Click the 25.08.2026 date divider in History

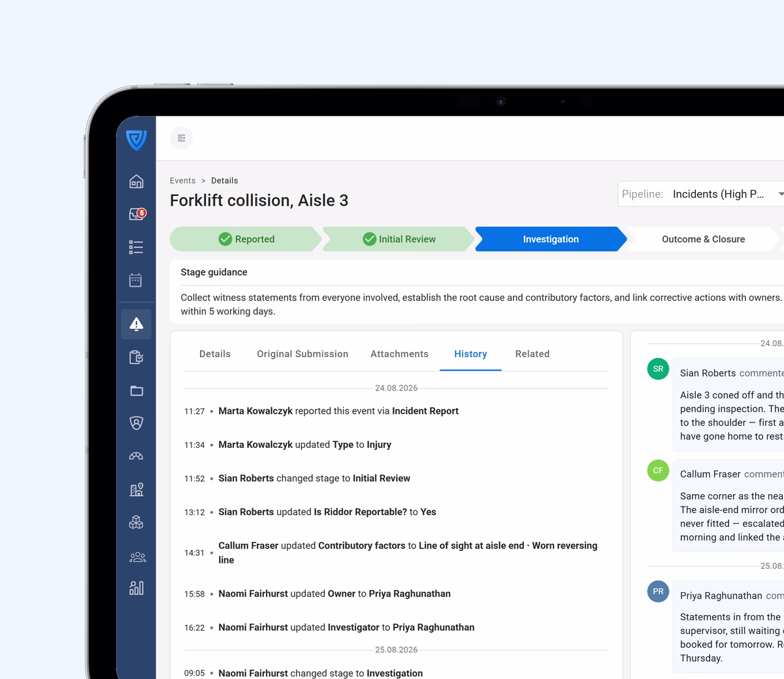(x=396, y=650)
